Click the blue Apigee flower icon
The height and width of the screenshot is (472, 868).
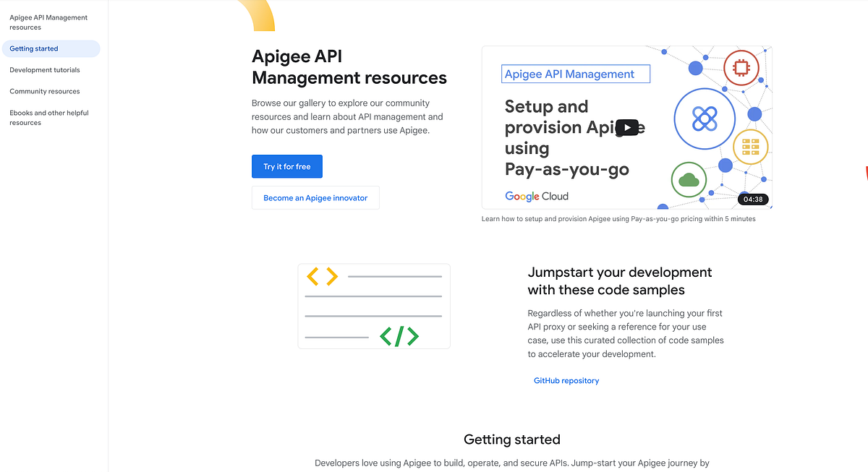pyautogui.click(x=705, y=119)
